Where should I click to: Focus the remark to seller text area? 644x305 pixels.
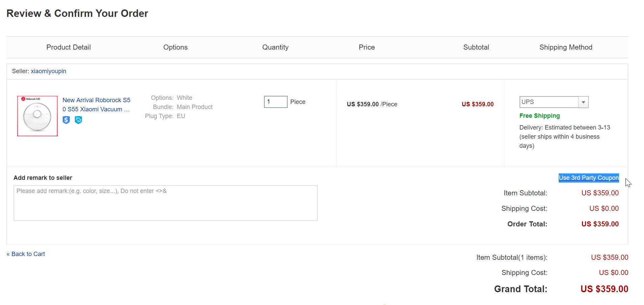pos(166,203)
